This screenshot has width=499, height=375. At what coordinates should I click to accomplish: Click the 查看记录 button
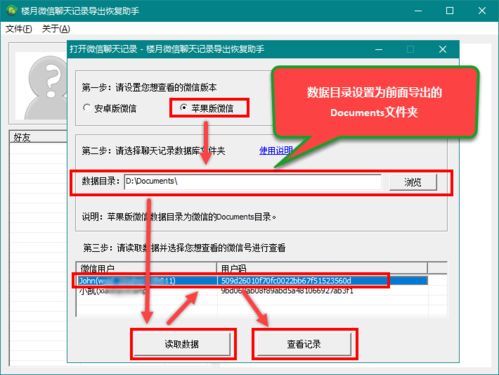click(x=304, y=344)
